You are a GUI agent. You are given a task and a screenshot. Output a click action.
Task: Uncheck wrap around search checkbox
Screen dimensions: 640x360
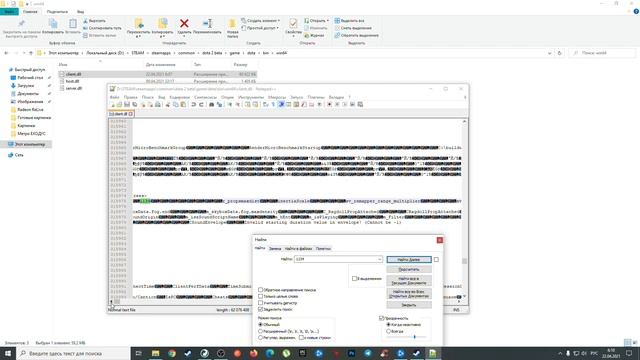(260, 309)
